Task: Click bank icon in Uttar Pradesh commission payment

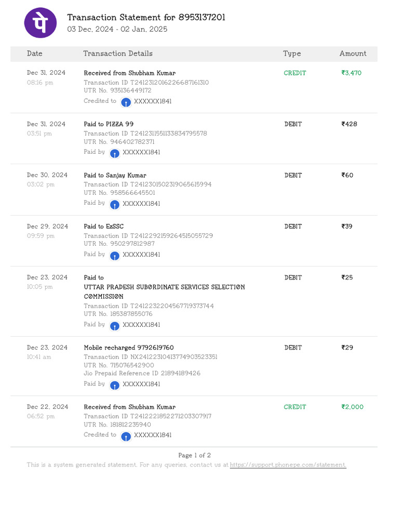Action: (x=114, y=325)
